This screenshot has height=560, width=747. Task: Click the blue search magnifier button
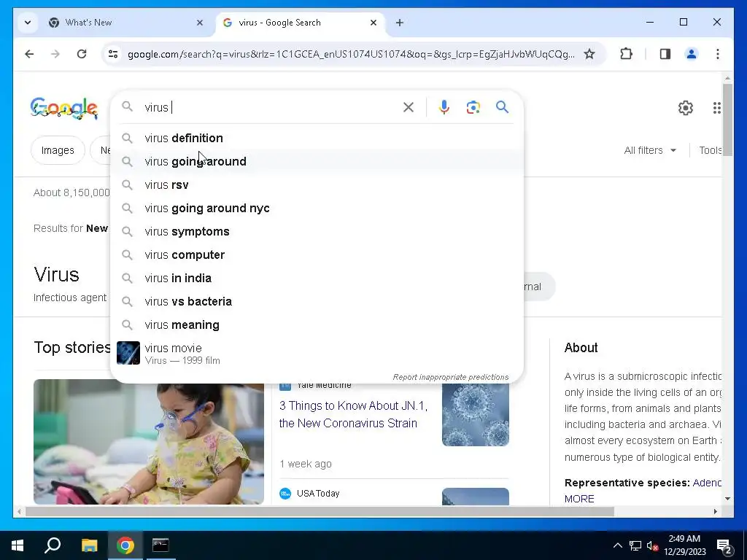502,107
